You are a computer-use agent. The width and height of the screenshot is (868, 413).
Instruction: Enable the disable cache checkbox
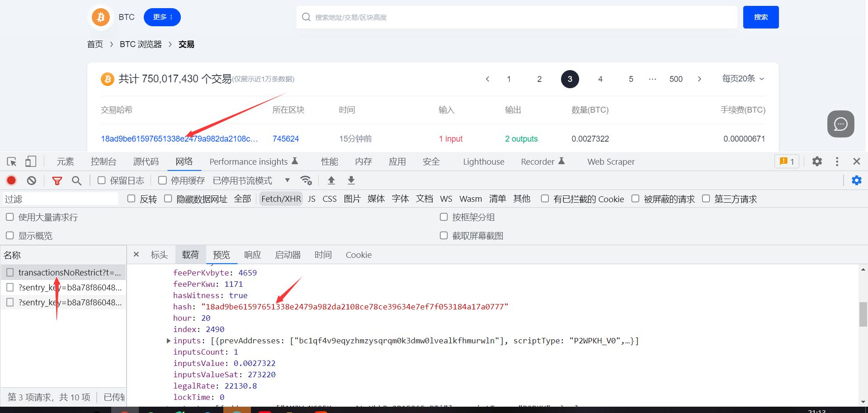click(162, 180)
